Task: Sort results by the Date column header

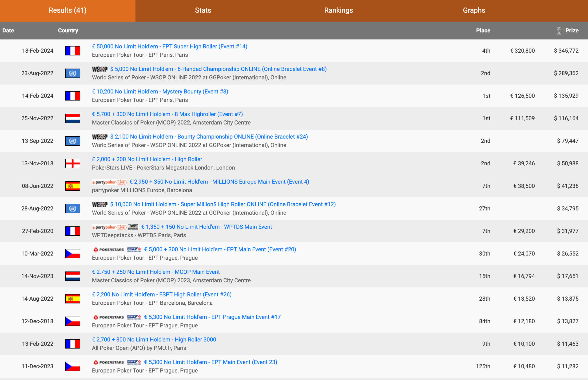Action: click(x=8, y=31)
